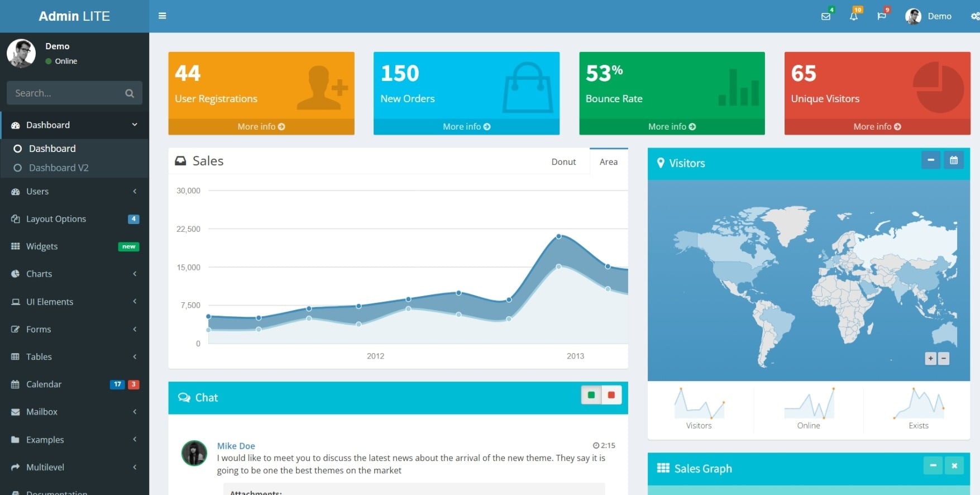Image resolution: width=980 pixels, height=495 pixels.
Task: Open the envelope messages icon in header
Action: 826,16
